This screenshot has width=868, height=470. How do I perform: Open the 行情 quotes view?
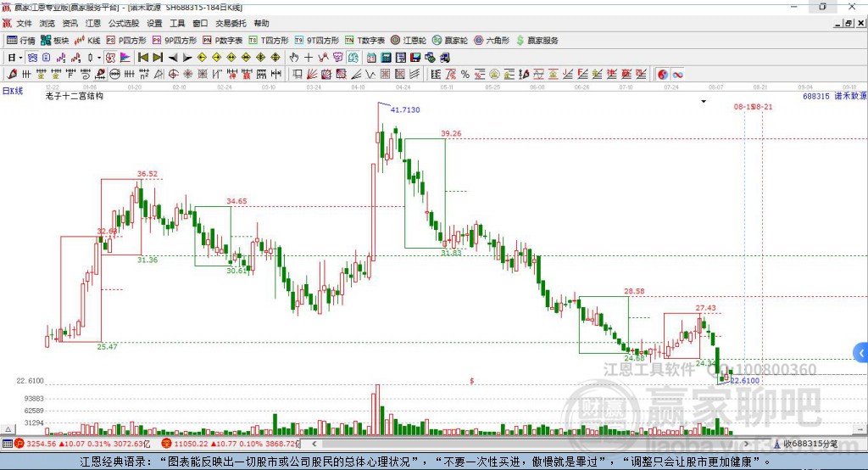[20, 41]
